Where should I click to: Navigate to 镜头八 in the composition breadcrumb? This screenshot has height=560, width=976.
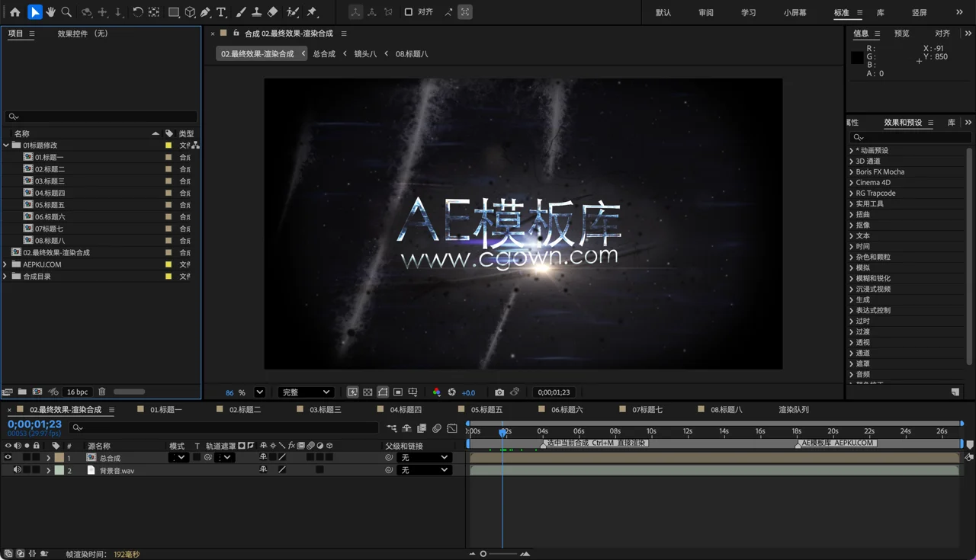point(365,54)
